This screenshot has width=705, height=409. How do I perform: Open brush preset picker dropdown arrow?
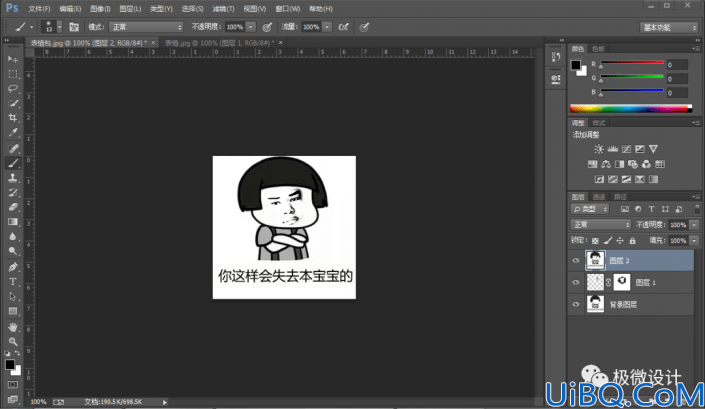(x=59, y=27)
